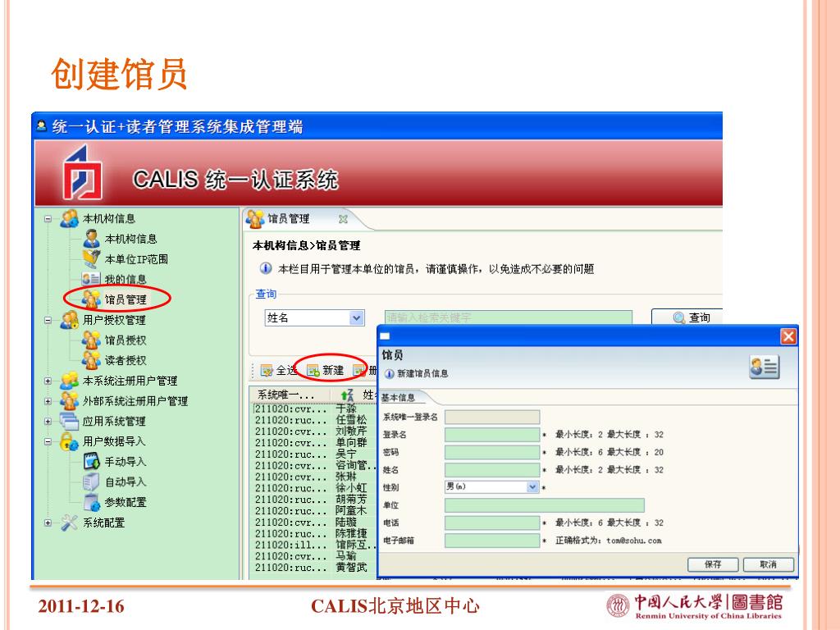Open the 性别 gender dropdown
840x630 pixels.
pos(532,487)
